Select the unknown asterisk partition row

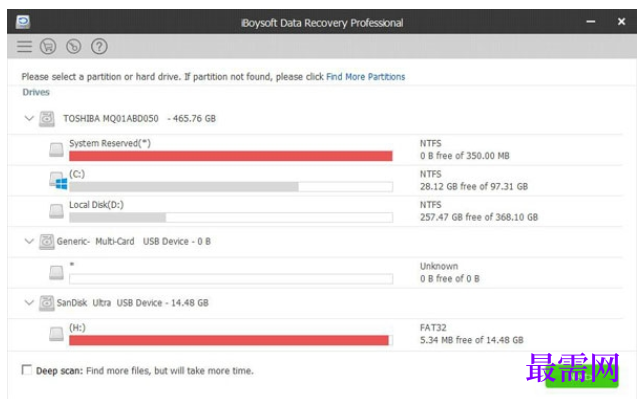315,273
